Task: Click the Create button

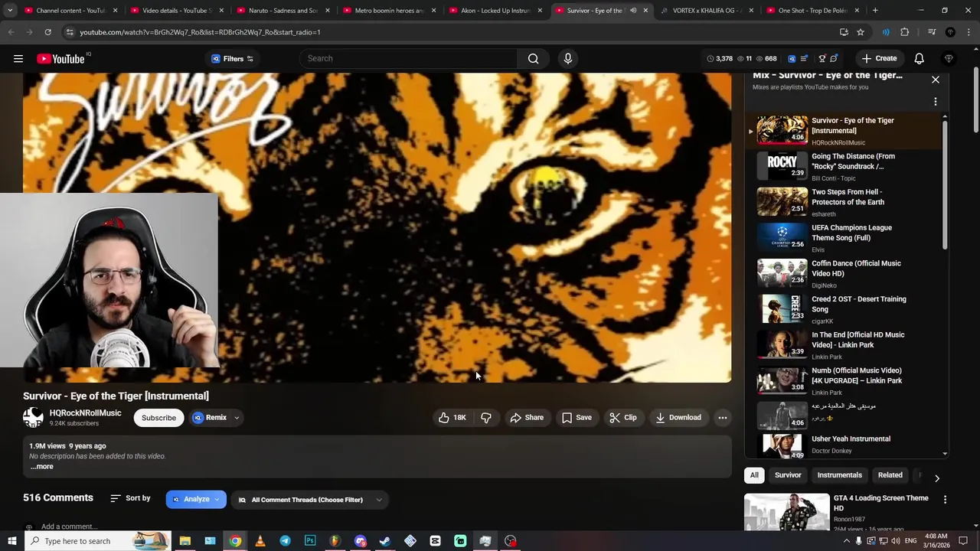Action: coord(879,58)
